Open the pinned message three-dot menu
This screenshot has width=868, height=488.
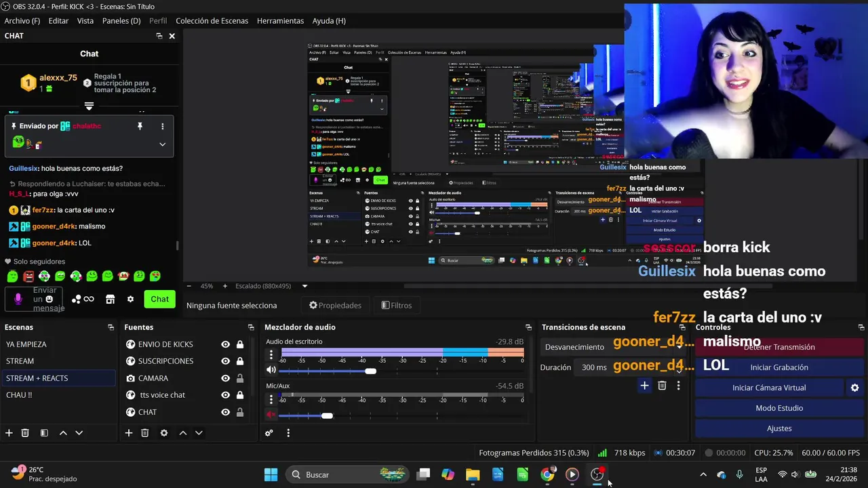tap(162, 126)
